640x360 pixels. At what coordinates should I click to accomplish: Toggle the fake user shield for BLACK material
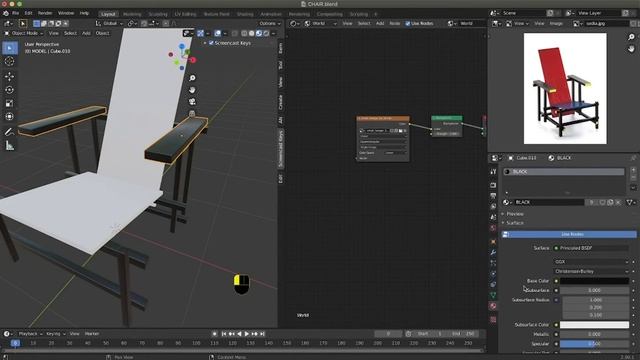coord(602,202)
